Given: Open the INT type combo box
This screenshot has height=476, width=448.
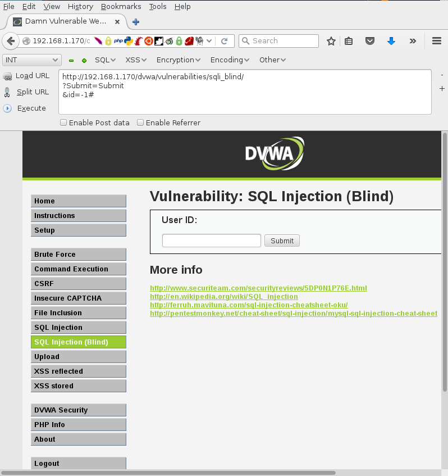Looking at the screenshot, I should (x=32, y=60).
